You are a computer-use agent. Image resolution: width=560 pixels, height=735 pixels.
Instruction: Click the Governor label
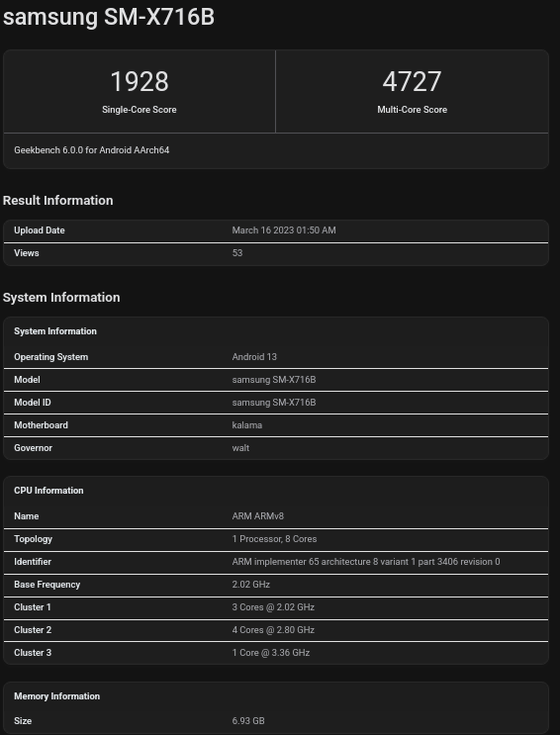33,448
